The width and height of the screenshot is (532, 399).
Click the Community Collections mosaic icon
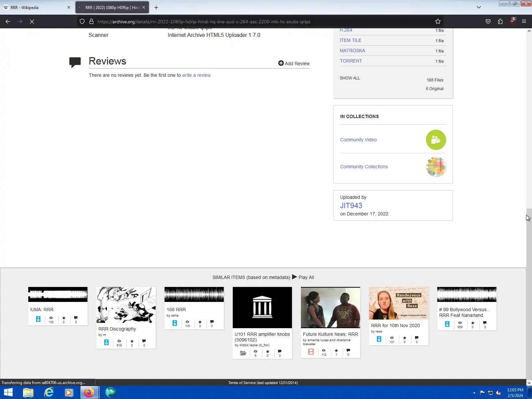(x=436, y=167)
